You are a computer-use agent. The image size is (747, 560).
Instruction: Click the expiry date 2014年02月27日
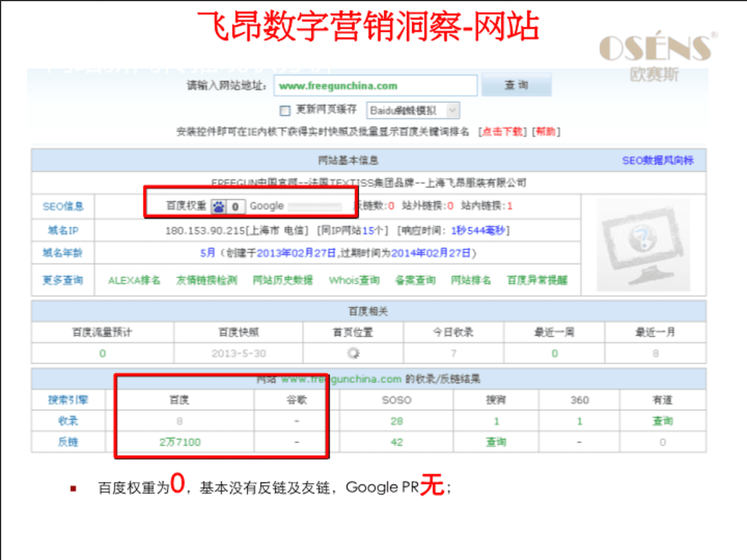click(431, 253)
